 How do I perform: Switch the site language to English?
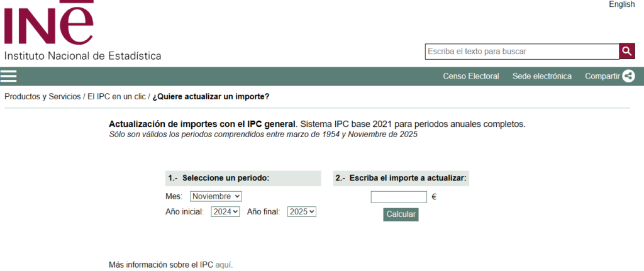click(621, 4)
